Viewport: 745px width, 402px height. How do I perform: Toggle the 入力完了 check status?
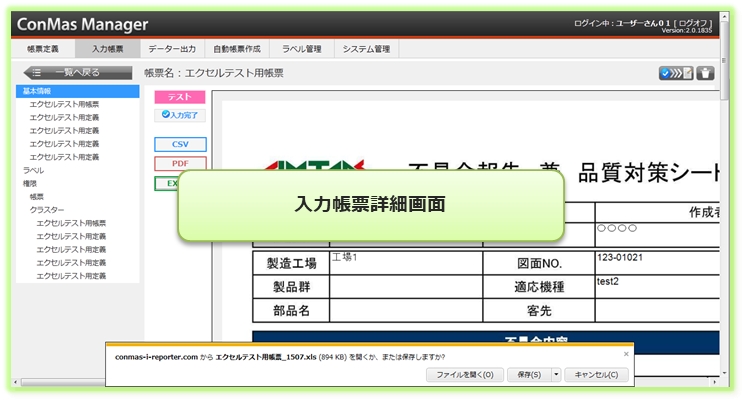pos(180,115)
